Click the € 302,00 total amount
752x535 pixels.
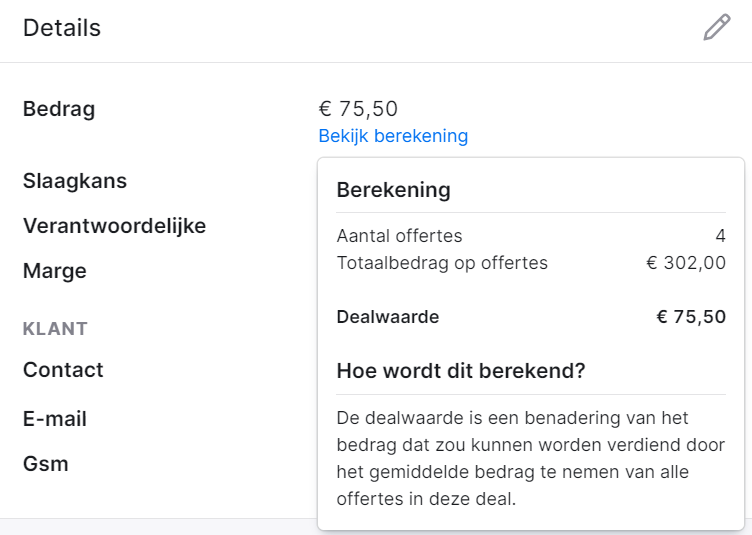(686, 263)
